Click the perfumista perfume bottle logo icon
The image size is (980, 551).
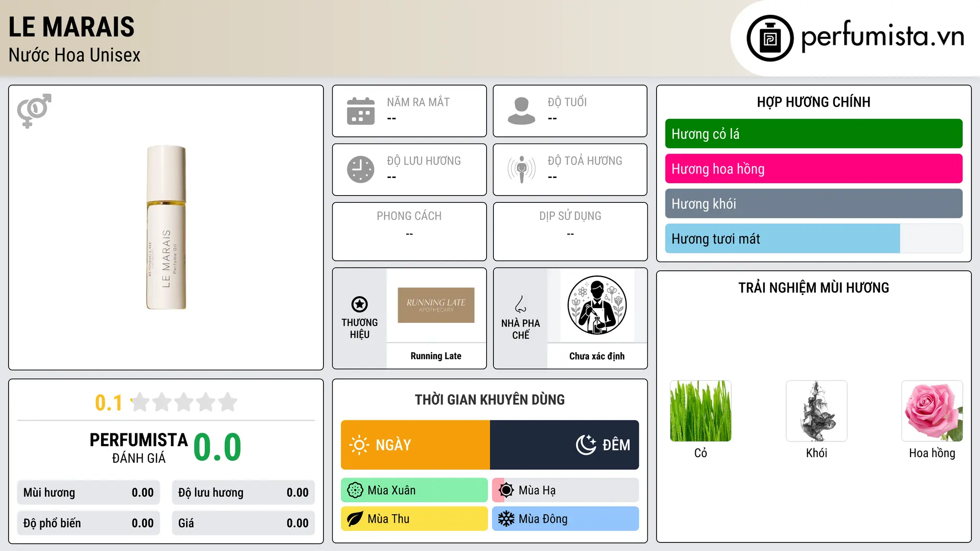point(770,38)
